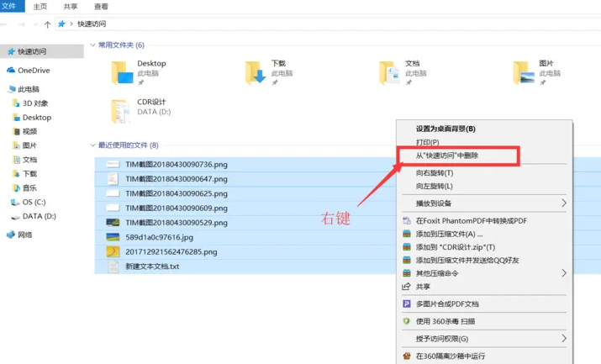Screen dimensions: 601x364
Task: Switch to the 主页 ribbon tab
Action: pos(40,7)
